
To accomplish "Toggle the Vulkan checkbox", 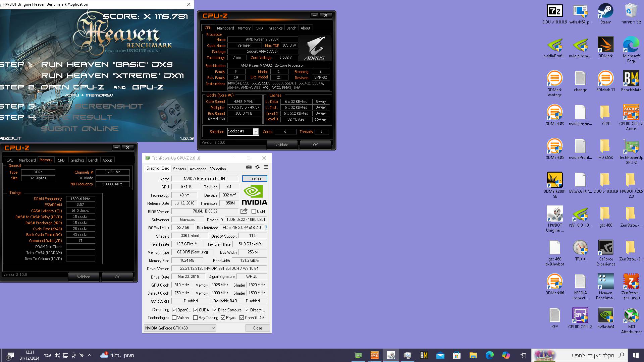I will pyautogui.click(x=174, y=318).
